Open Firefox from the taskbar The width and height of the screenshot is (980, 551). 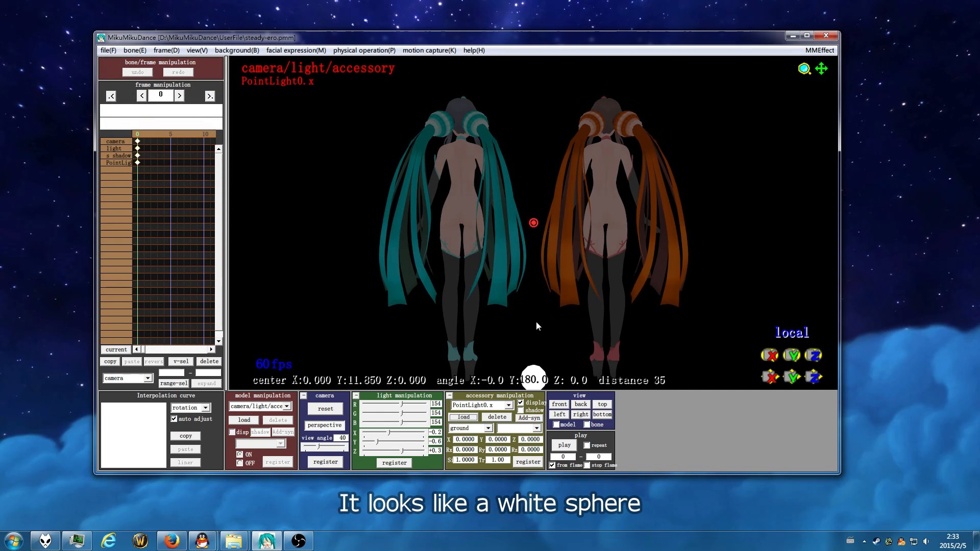(171, 541)
